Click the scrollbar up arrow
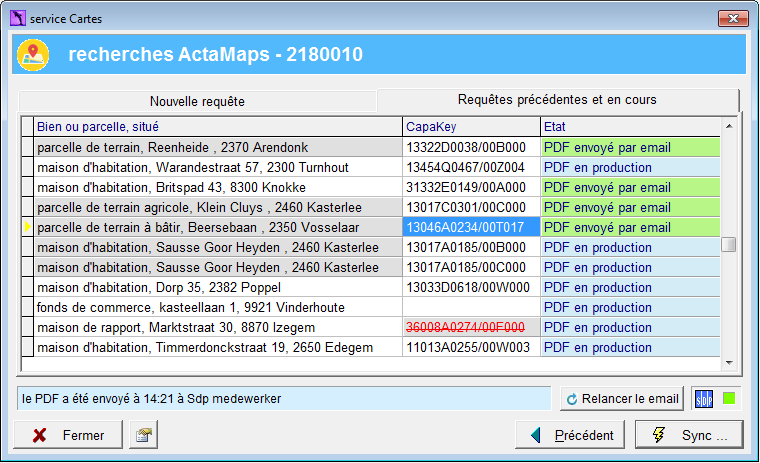The image size is (760, 463). click(729, 126)
